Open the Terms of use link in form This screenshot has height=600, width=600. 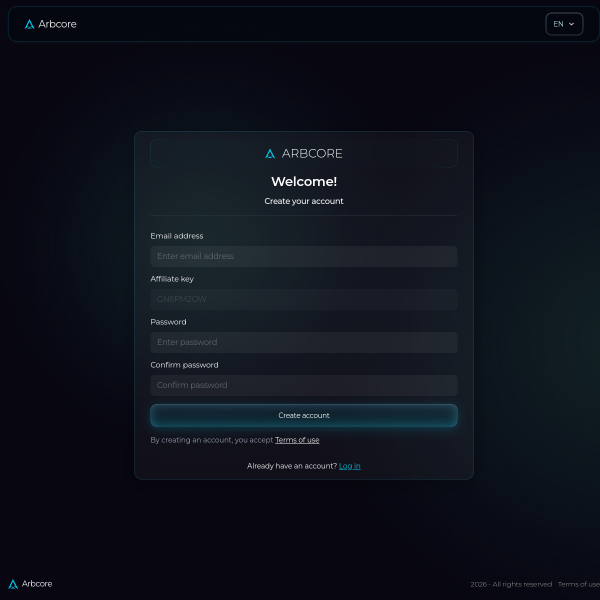297,440
